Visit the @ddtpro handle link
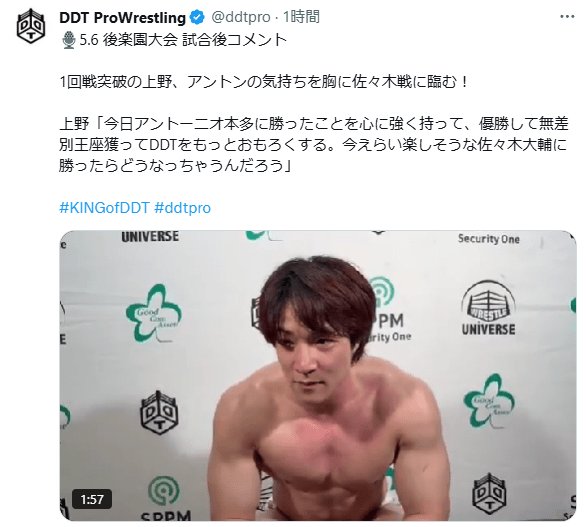The image size is (588, 527). [241, 17]
